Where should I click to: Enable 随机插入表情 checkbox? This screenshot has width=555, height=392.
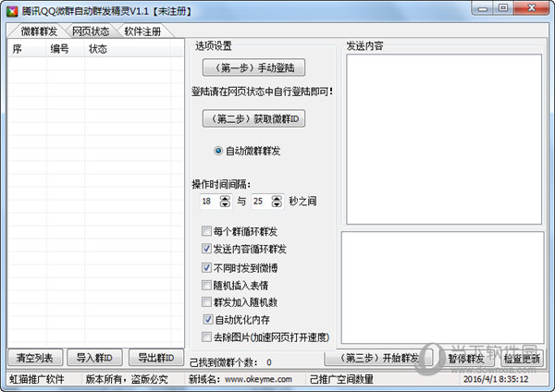pos(206,285)
